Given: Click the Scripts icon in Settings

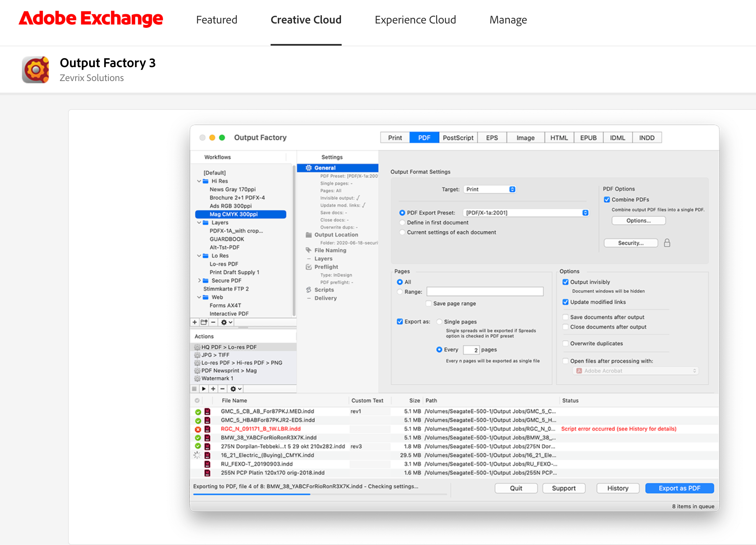Looking at the screenshot, I should [309, 290].
